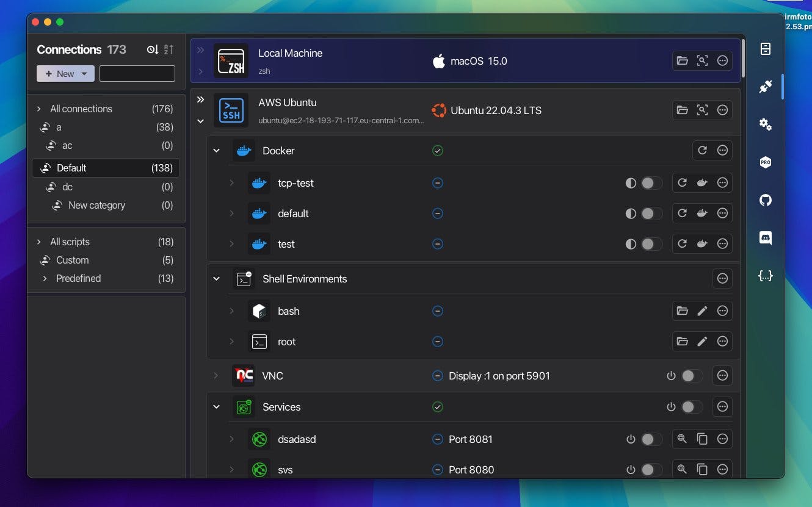Open the curly braces API icon
Viewport: 812px width, 507px height.
765,276
